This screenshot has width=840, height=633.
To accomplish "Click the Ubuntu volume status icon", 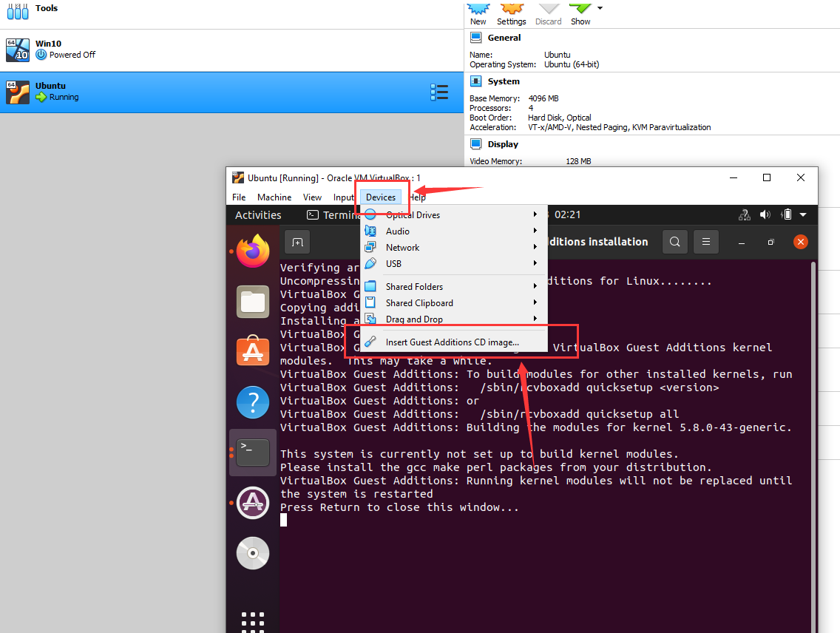I will (765, 214).
